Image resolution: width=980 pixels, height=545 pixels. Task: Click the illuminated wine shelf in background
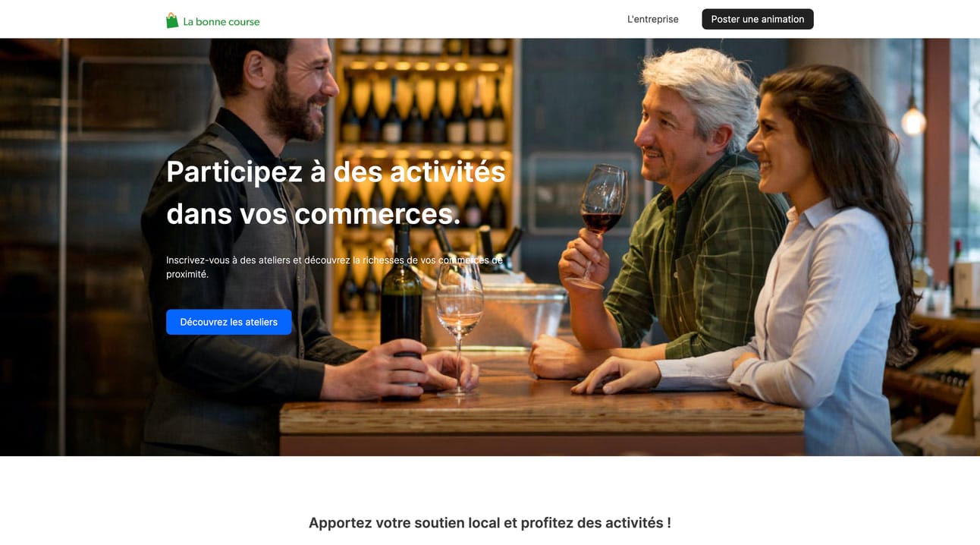click(x=423, y=99)
